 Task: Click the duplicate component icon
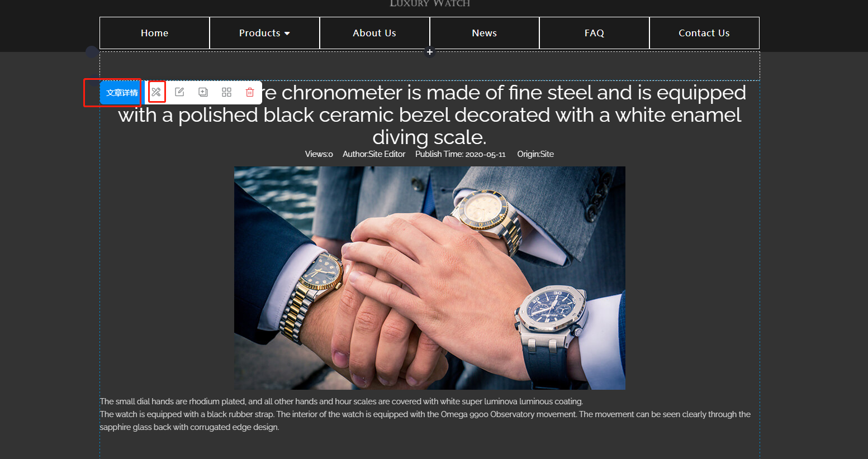[x=203, y=92]
